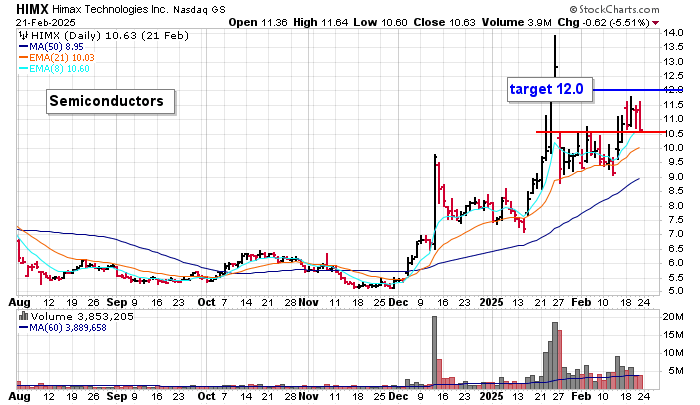
Task: Click the volume bars icon beside Volume 3,853,205
Action: [24, 316]
